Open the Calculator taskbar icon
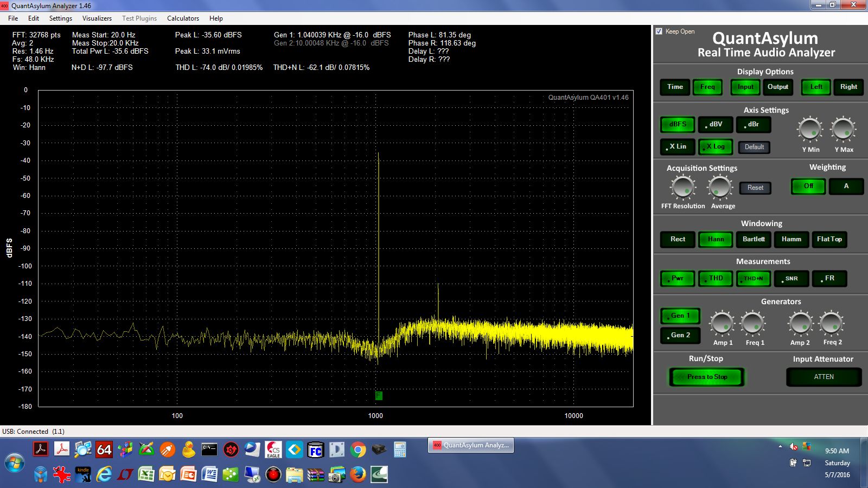 [400, 450]
